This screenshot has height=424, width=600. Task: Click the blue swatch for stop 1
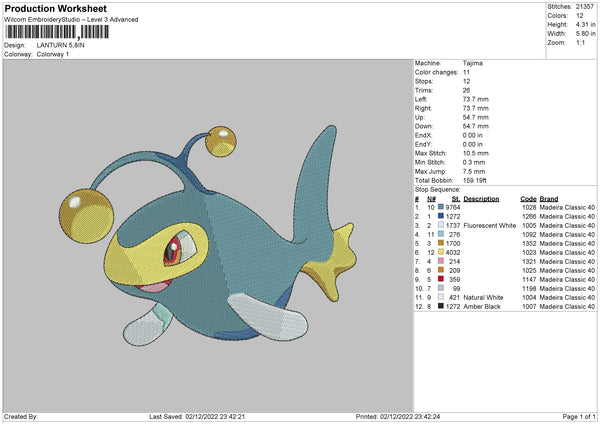click(x=440, y=205)
